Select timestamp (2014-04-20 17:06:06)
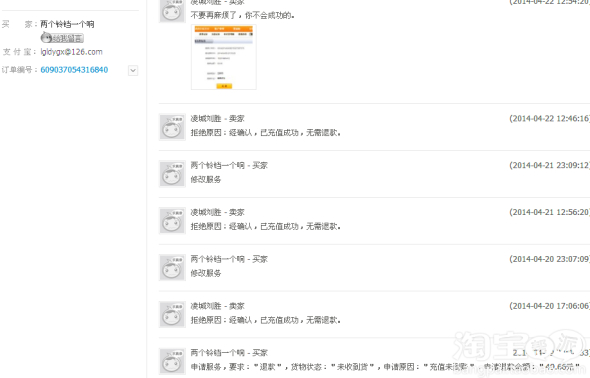 pyautogui.click(x=549, y=306)
